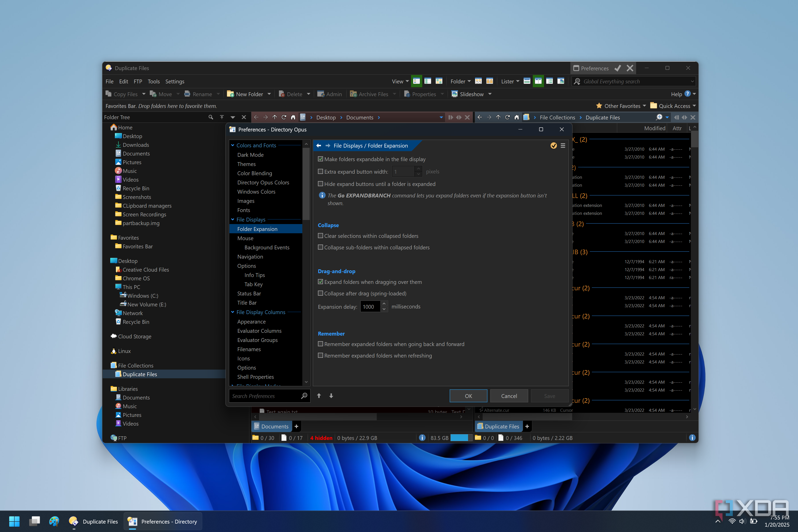Click the refresh icon in Documents pane toolbar
Screen dimensions: 798x532
coord(284,117)
